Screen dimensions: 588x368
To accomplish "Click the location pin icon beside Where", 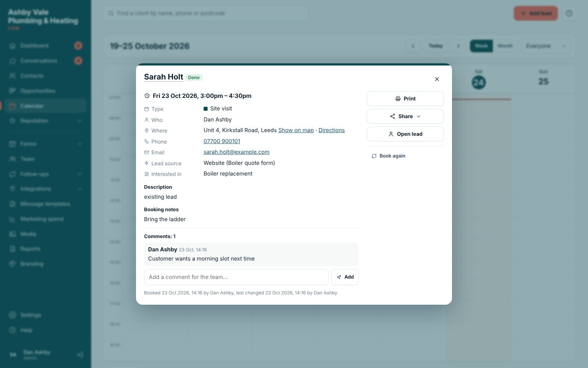I will (x=147, y=131).
